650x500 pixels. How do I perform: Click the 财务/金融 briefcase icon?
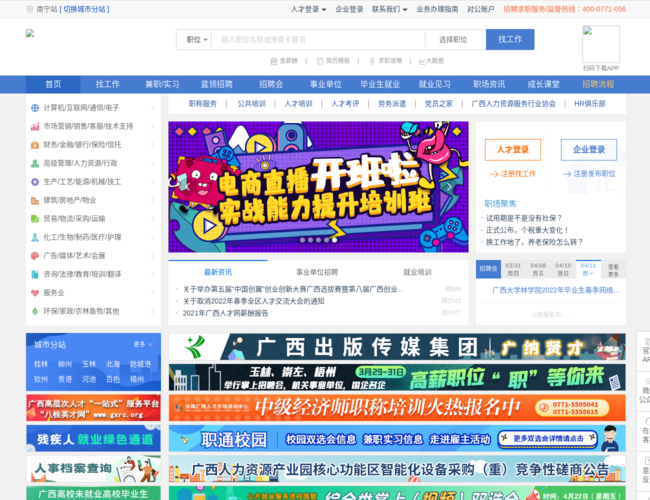[35, 145]
